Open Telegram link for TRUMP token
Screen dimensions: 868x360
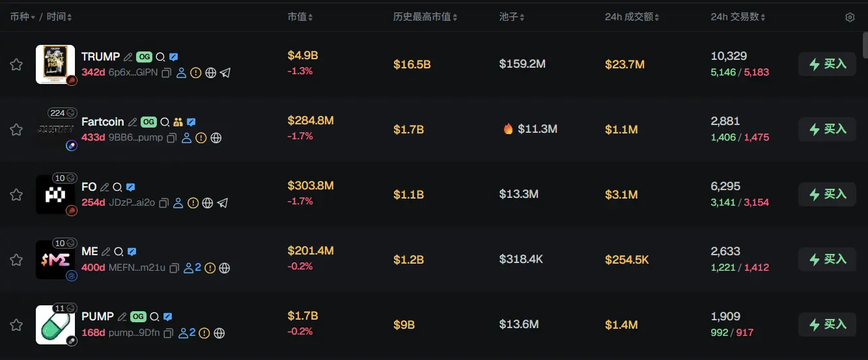[x=225, y=73]
